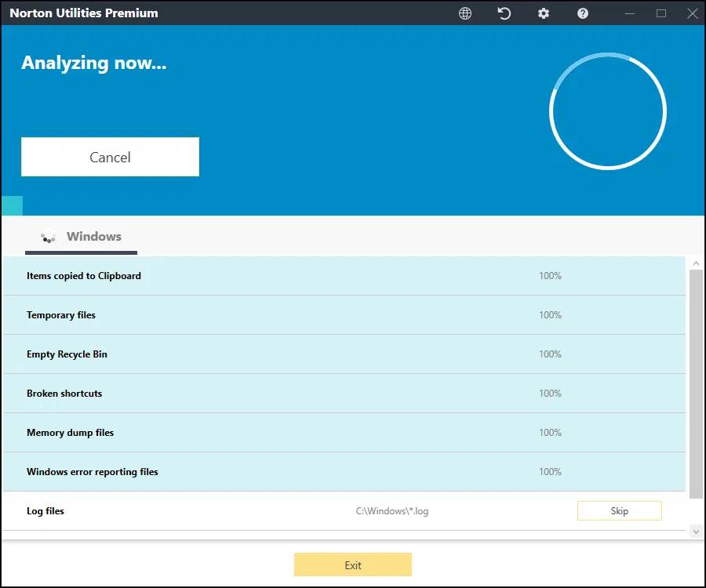Open settings gear icon
This screenshot has height=588, width=706.
[544, 13]
